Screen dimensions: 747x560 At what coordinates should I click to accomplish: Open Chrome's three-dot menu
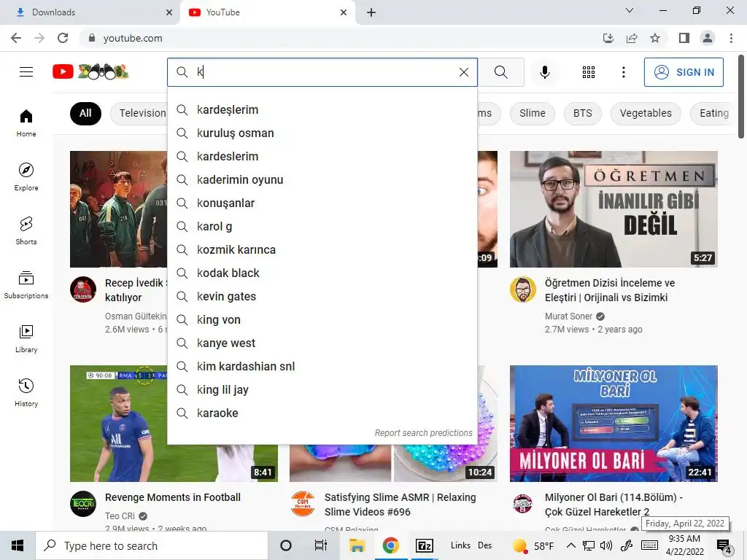click(731, 38)
